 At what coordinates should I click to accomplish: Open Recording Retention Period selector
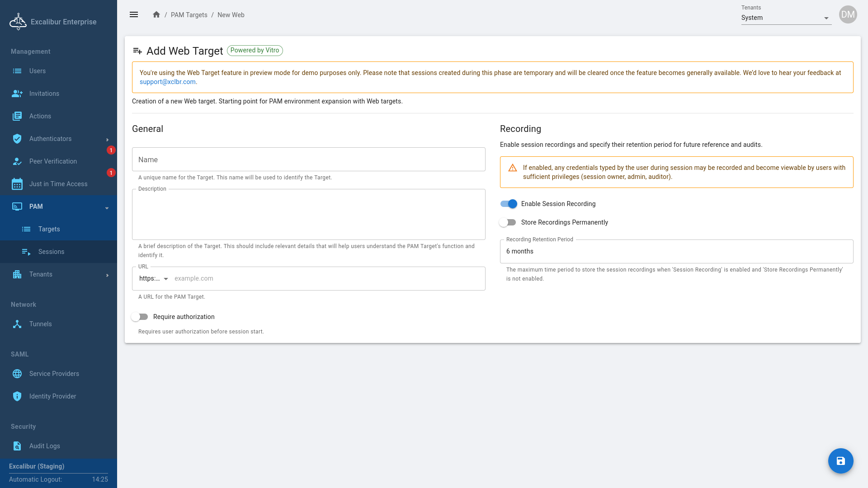pos(676,252)
